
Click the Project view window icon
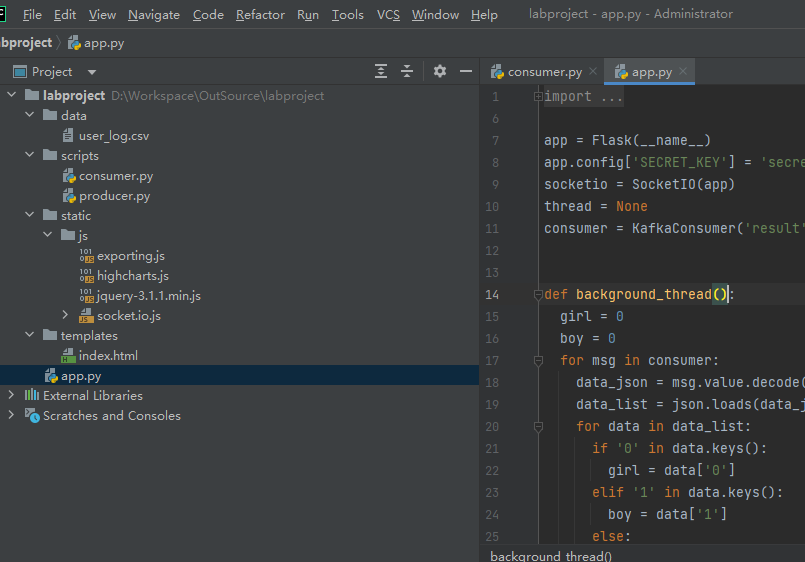20,72
